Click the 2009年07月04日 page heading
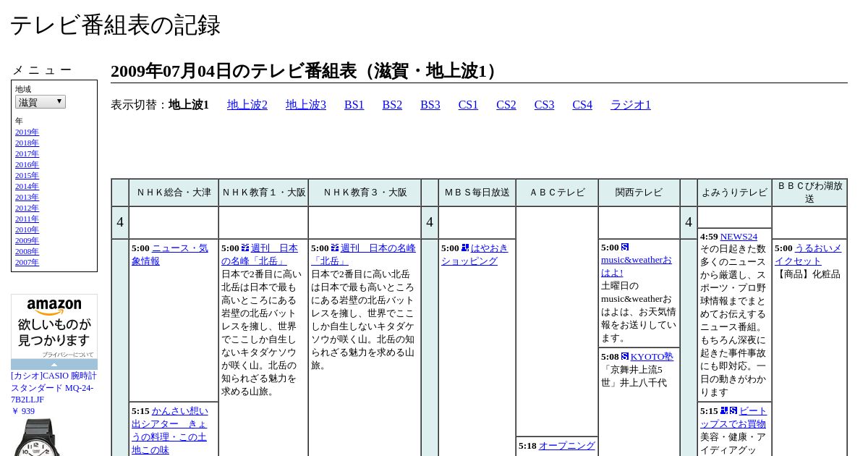 pos(307,71)
